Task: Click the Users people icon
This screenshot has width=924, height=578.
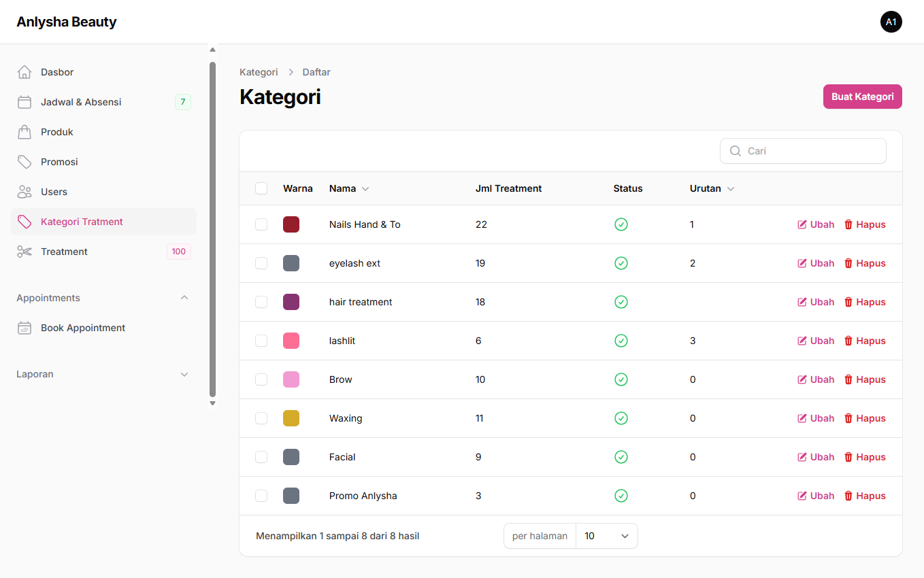Action: 24,192
